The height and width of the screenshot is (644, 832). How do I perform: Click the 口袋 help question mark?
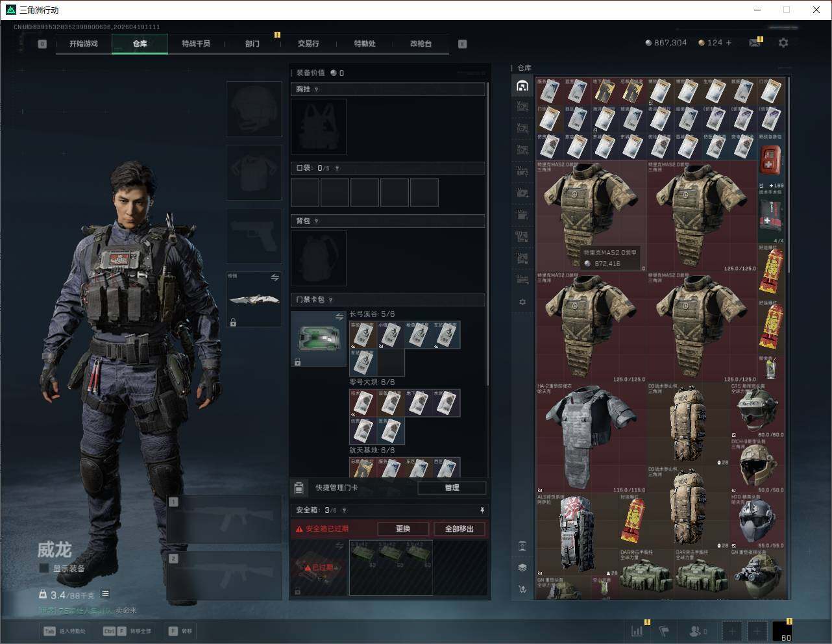pos(337,168)
